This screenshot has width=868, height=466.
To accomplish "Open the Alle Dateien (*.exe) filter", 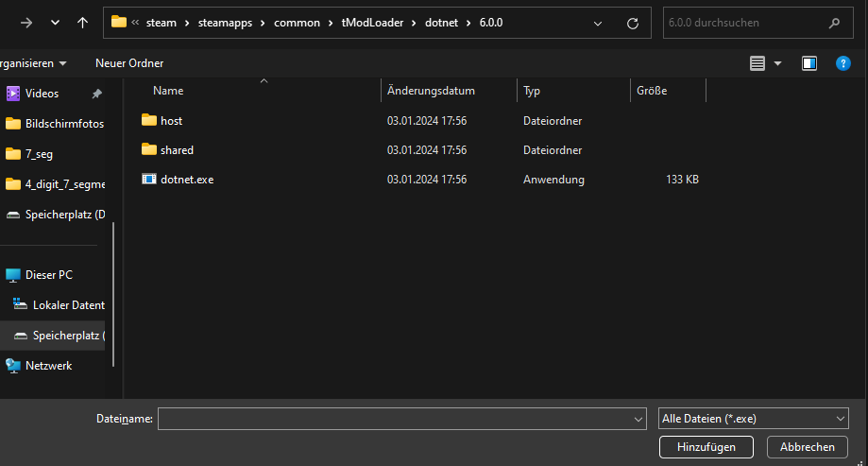I will (753, 419).
